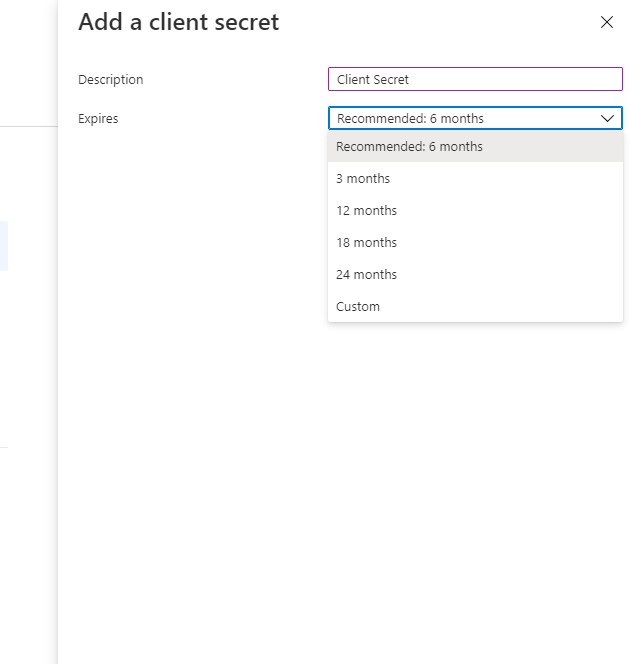The height and width of the screenshot is (664, 630).
Task: Click the Expires field label
Action: click(x=98, y=119)
